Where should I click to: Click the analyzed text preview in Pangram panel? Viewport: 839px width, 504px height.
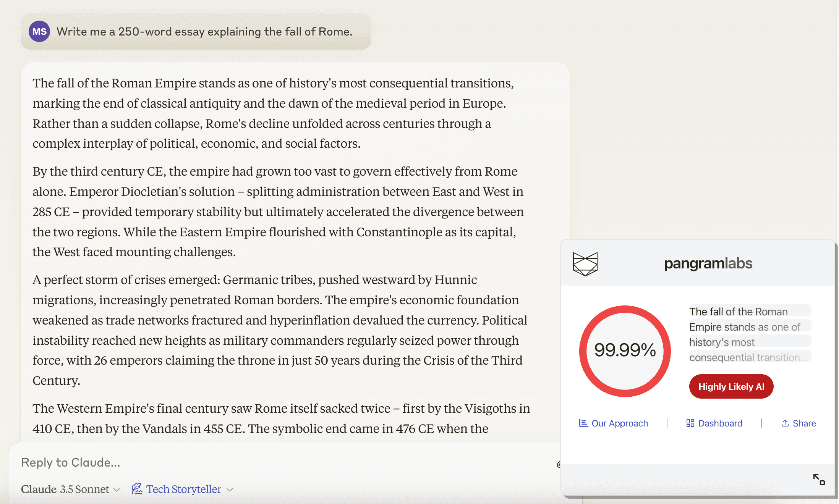(749, 334)
